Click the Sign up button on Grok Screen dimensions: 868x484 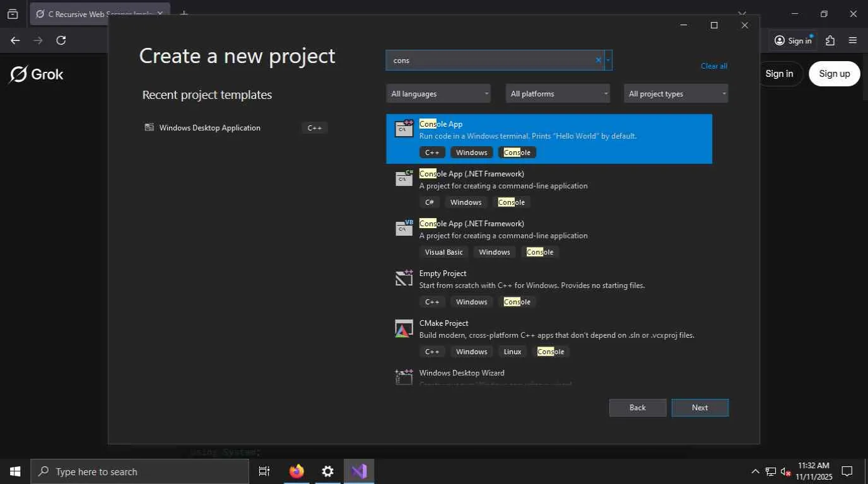[x=835, y=74]
